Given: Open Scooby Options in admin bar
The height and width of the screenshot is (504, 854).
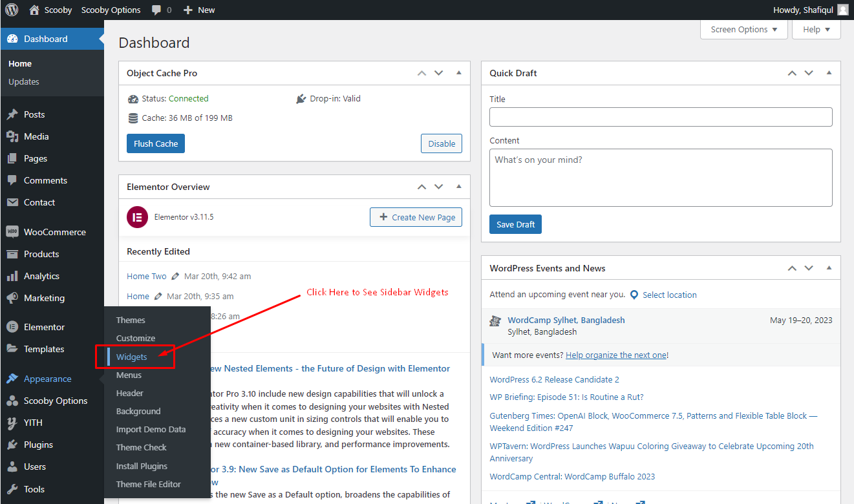Looking at the screenshot, I should coord(111,10).
